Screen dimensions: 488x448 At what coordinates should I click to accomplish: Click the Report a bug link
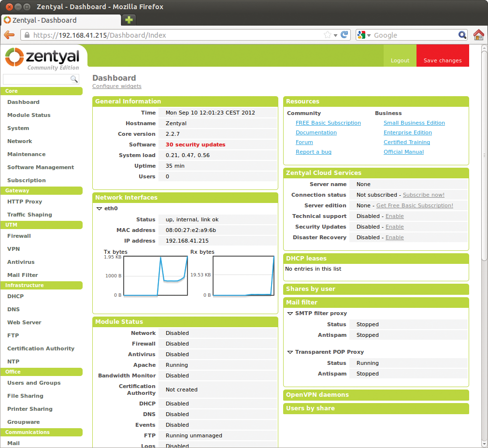[314, 152]
